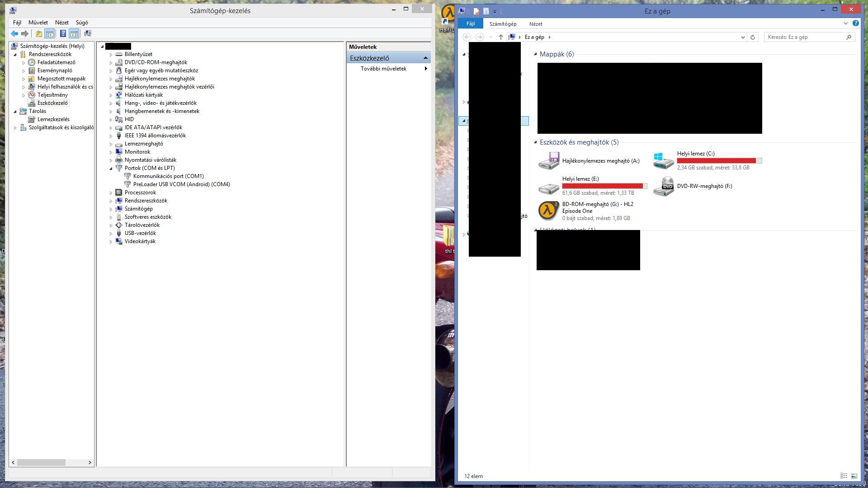Viewport: 868px width, 488px height.
Task: Click Scan for hardware changes toolbar icon
Action: click(x=88, y=33)
